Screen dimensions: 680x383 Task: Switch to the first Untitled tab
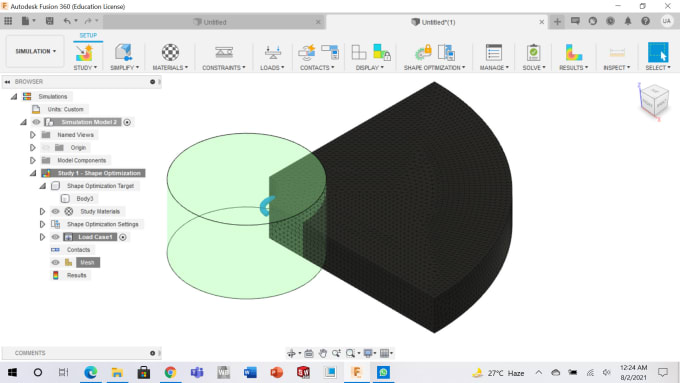point(215,22)
